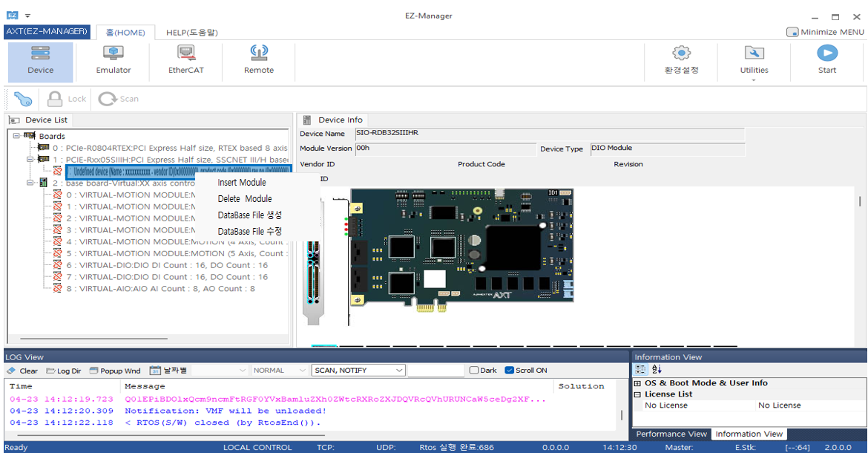Select 5 : VIRTUAL-MOTION MODULE tree row

(x=176, y=253)
